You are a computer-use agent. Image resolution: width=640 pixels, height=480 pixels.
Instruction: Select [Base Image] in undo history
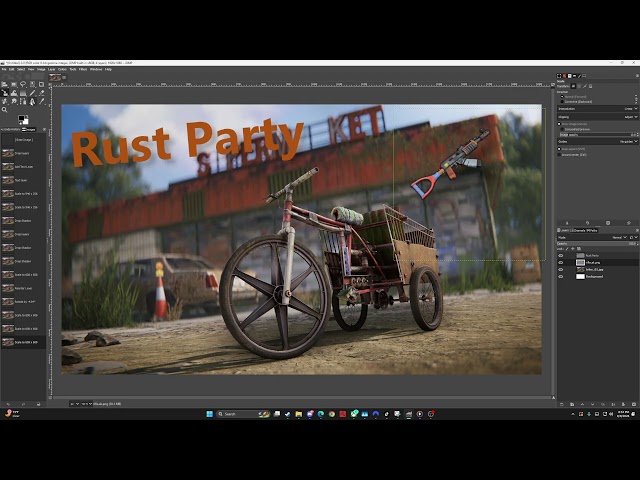click(x=23, y=140)
